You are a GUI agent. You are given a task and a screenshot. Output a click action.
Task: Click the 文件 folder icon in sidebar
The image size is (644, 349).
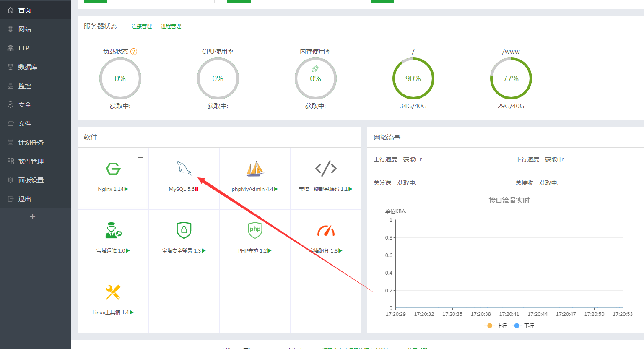[10, 123]
